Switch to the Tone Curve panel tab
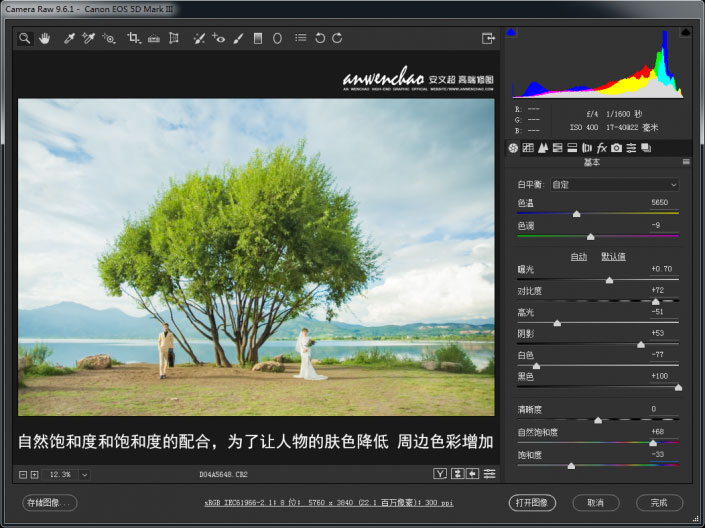 click(528, 148)
